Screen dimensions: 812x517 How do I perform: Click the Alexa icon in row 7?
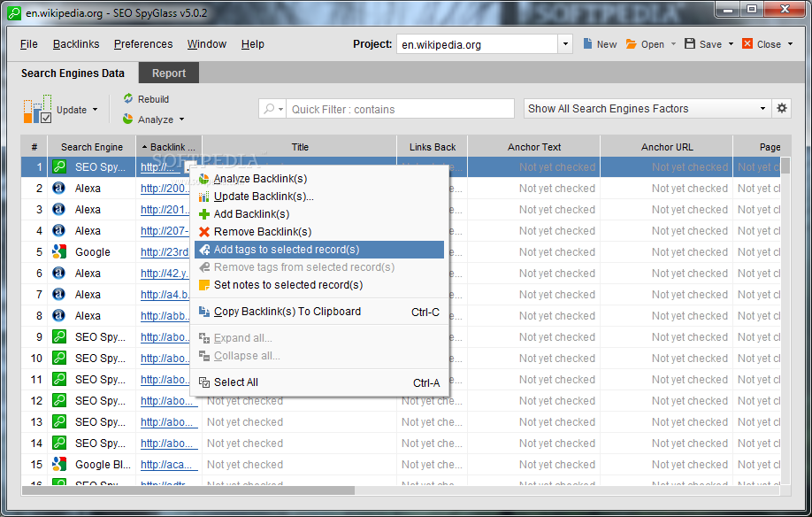[59, 294]
